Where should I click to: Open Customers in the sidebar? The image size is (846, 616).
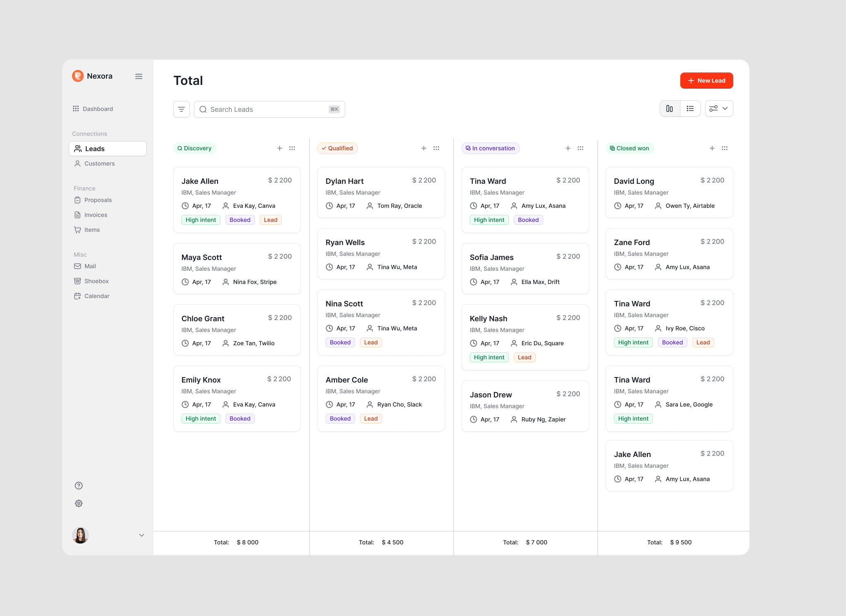coord(94,164)
